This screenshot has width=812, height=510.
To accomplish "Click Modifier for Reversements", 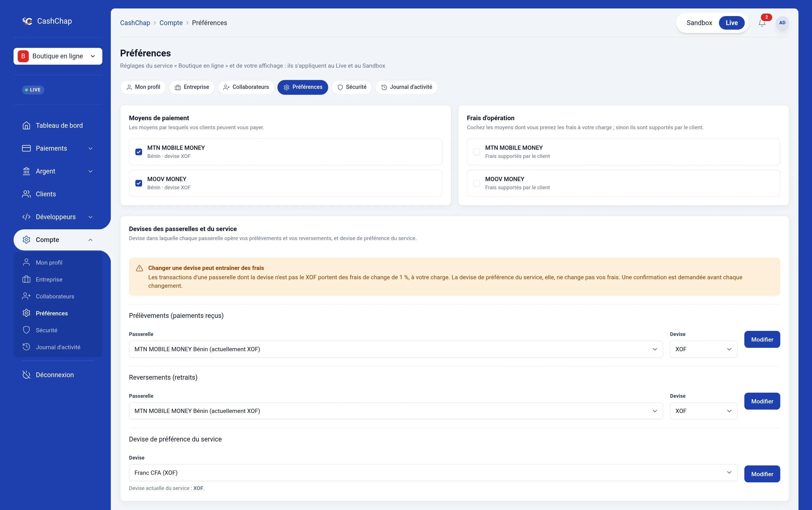I will 762,401.
